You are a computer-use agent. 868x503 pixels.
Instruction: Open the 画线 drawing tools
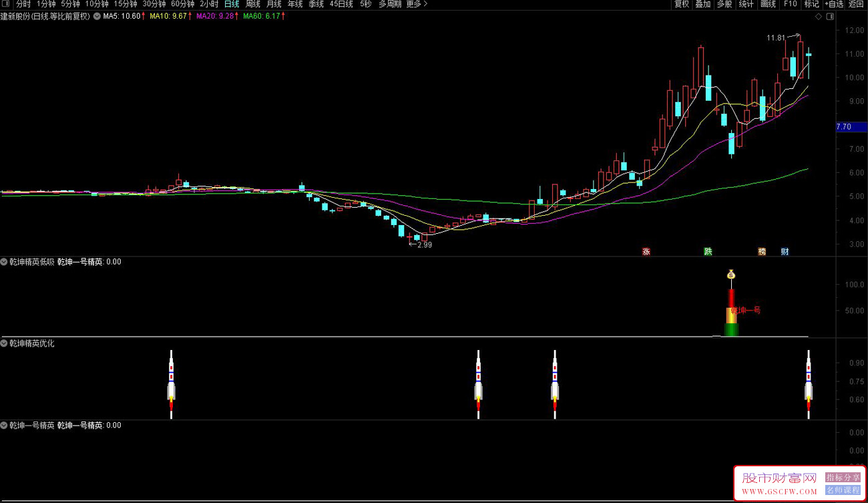tap(769, 4)
